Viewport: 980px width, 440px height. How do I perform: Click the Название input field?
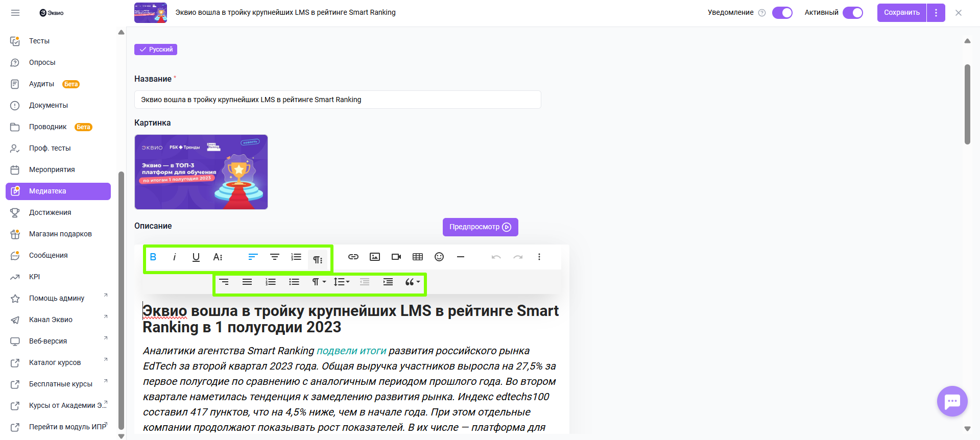pyautogui.click(x=338, y=100)
